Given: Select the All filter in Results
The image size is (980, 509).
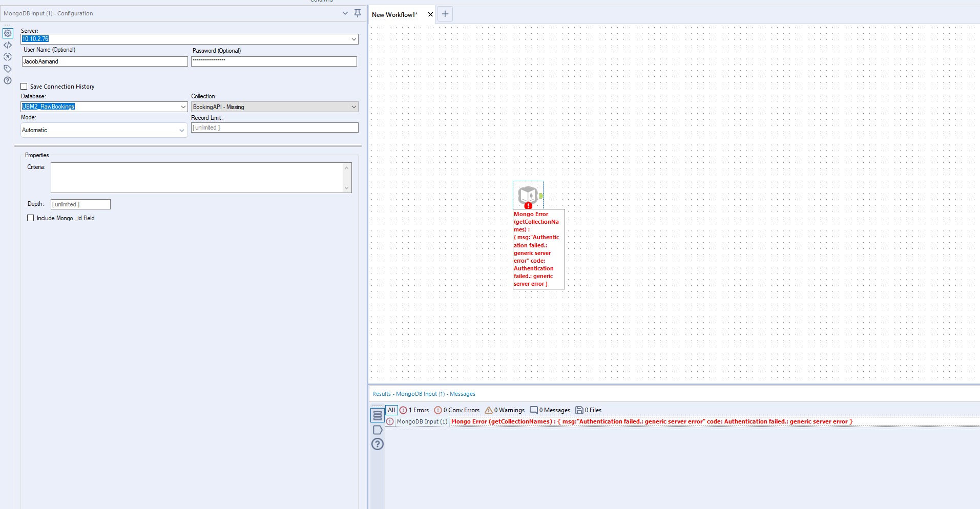Looking at the screenshot, I should (x=391, y=410).
